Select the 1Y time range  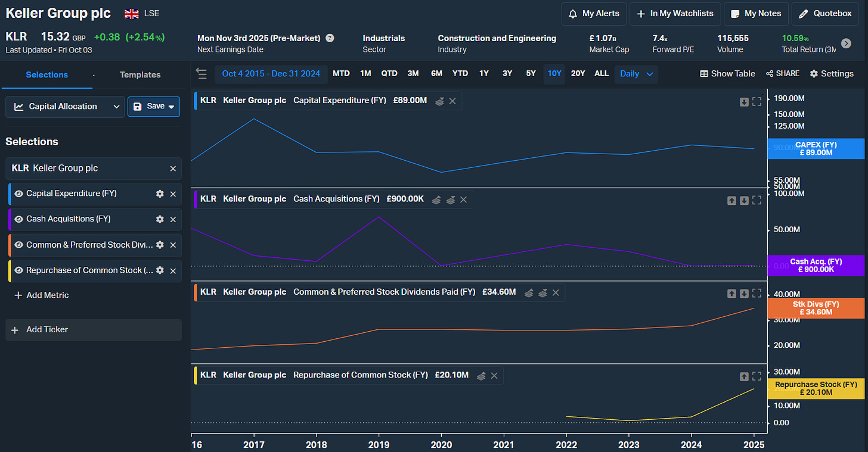coord(483,74)
